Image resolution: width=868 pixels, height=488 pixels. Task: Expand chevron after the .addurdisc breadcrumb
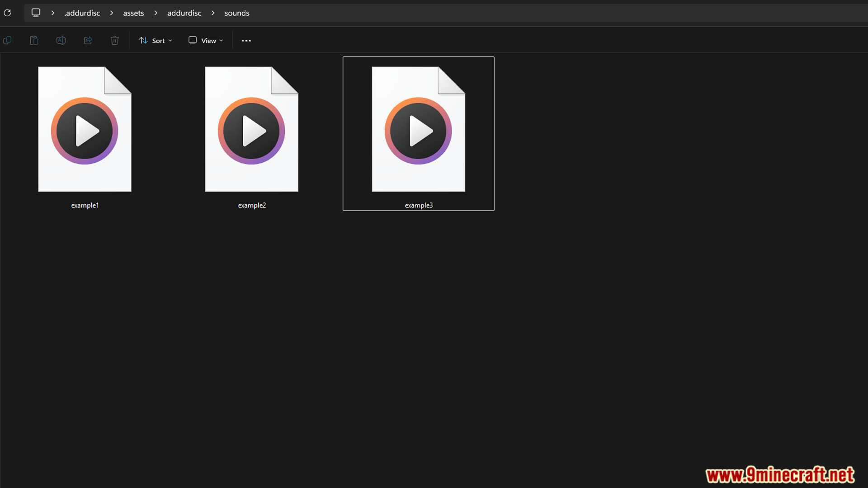coord(111,13)
